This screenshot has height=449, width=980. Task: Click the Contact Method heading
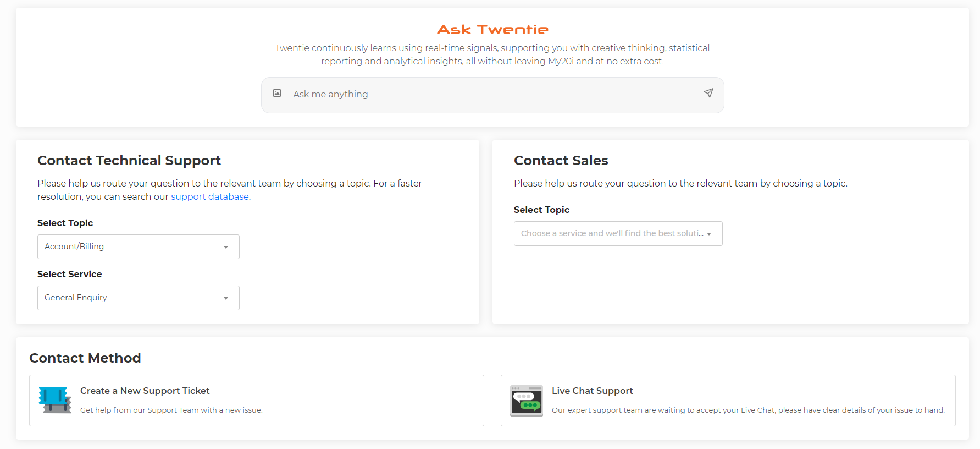point(85,358)
